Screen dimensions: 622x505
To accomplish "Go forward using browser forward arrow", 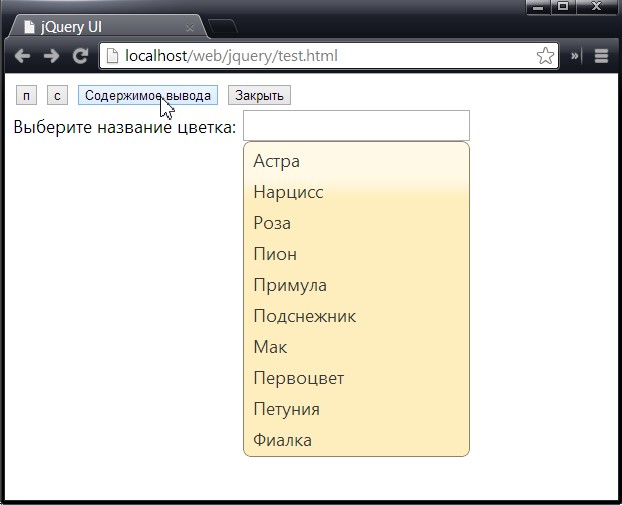I will click(51, 56).
